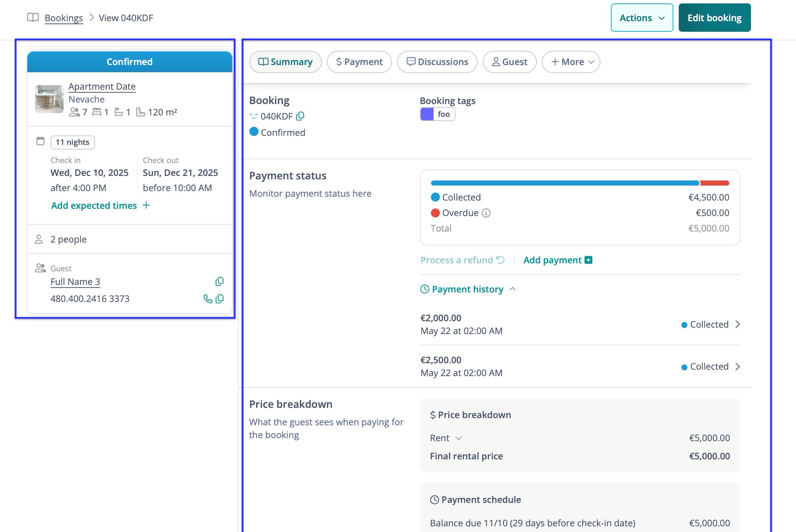
Task: Expand the Rent line breakdown
Action: click(459, 438)
